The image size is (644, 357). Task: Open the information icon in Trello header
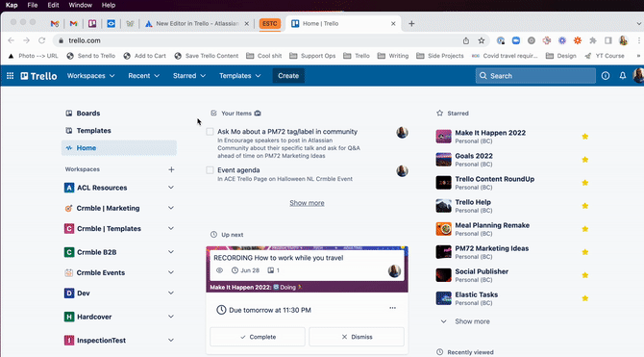point(606,76)
